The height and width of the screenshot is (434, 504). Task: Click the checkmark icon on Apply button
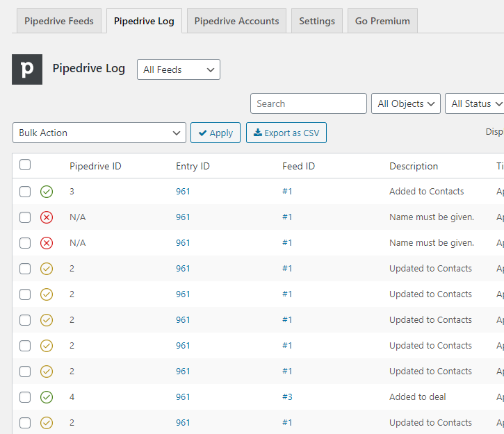(x=202, y=133)
